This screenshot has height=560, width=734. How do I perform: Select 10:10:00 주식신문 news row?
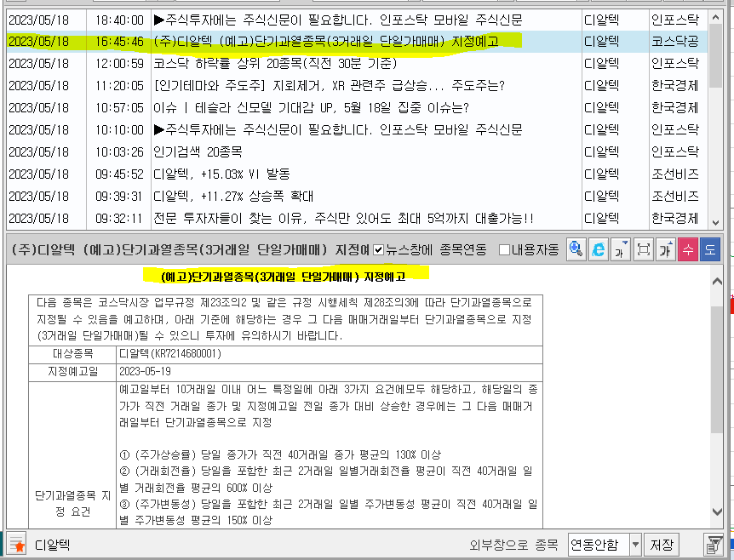[357, 129]
